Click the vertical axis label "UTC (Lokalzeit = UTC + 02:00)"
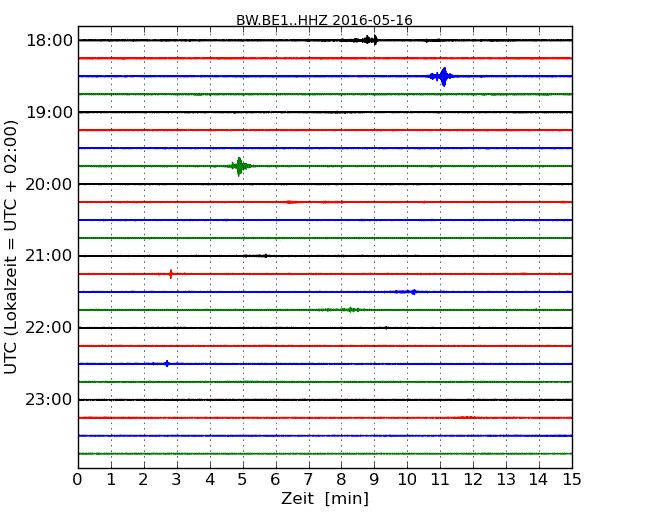The image size is (650, 520). tap(11, 247)
